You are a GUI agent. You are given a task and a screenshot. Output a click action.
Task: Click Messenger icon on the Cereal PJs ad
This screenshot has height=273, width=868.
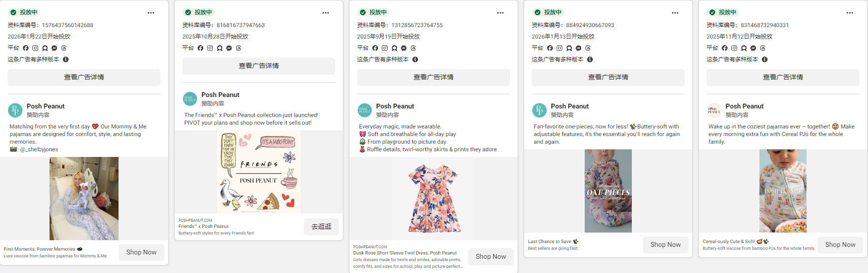coord(753,48)
